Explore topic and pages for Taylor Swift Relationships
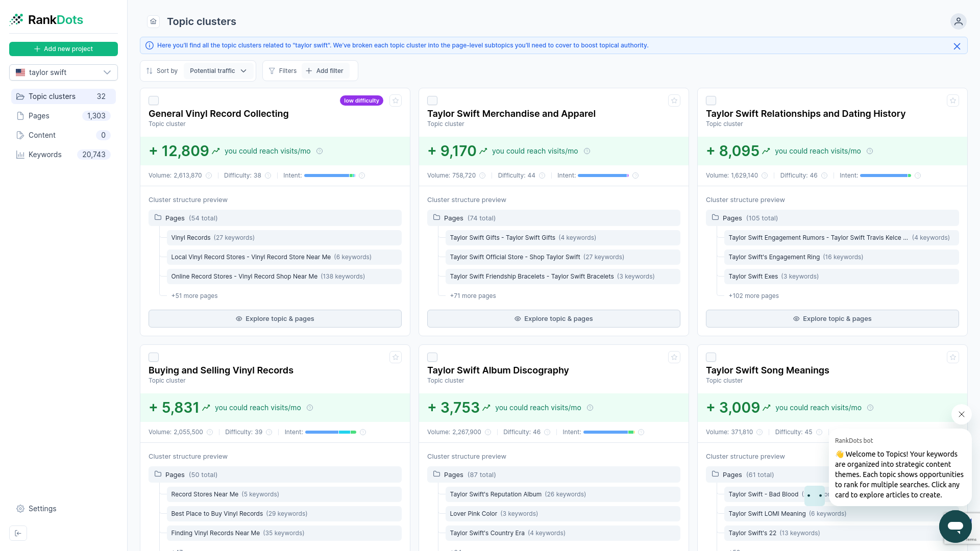The height and width of the screenshot is (551, 980). [x=832, y=318]
